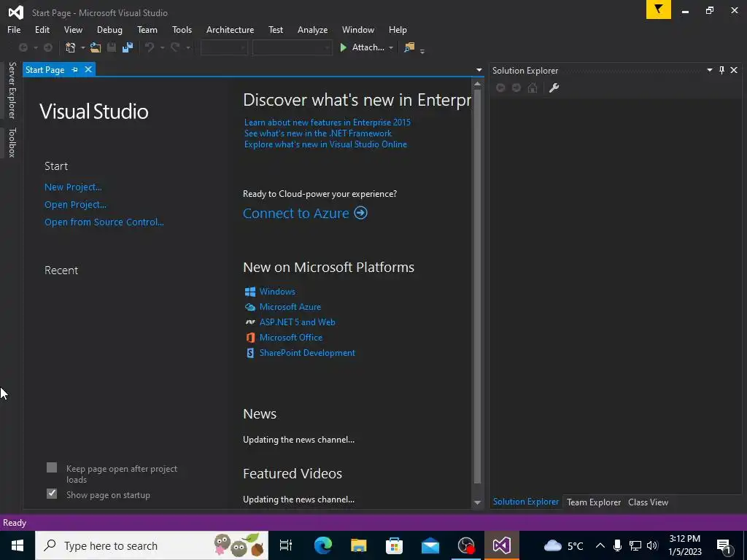Open the Solution Explorer window position dropdown
This screenshot has width=747, height=560.
pos(709,70)
